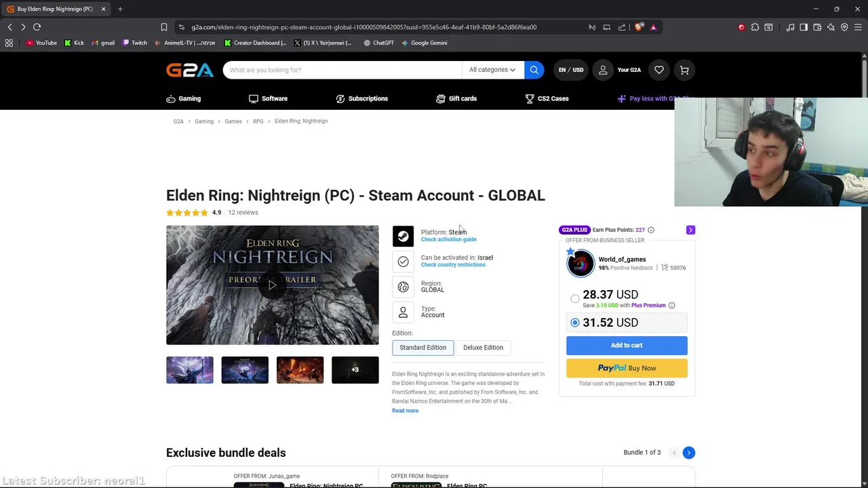The height and width of the screenshot is (488, 868).
Task: Go to next bundle with blue arrow
Action: tap(688, 452)
